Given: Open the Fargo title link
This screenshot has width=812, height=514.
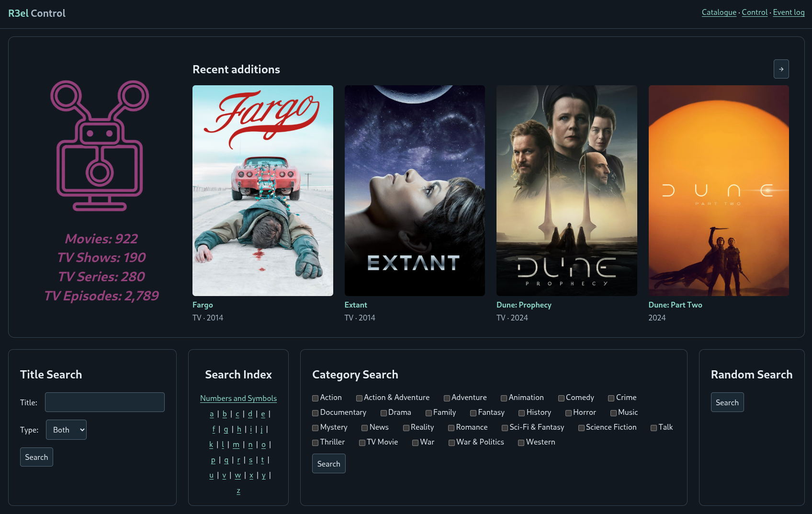Looking at the screenshot, I should 203,305.
